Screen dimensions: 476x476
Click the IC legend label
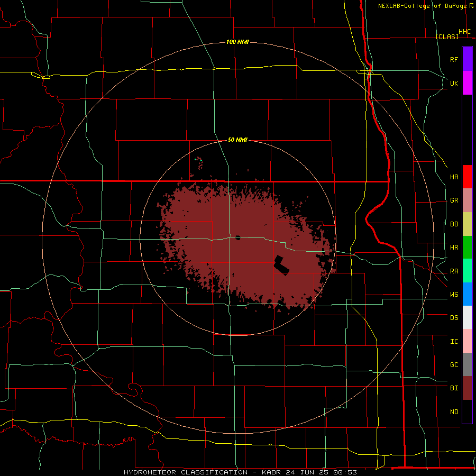coord(454,341)
